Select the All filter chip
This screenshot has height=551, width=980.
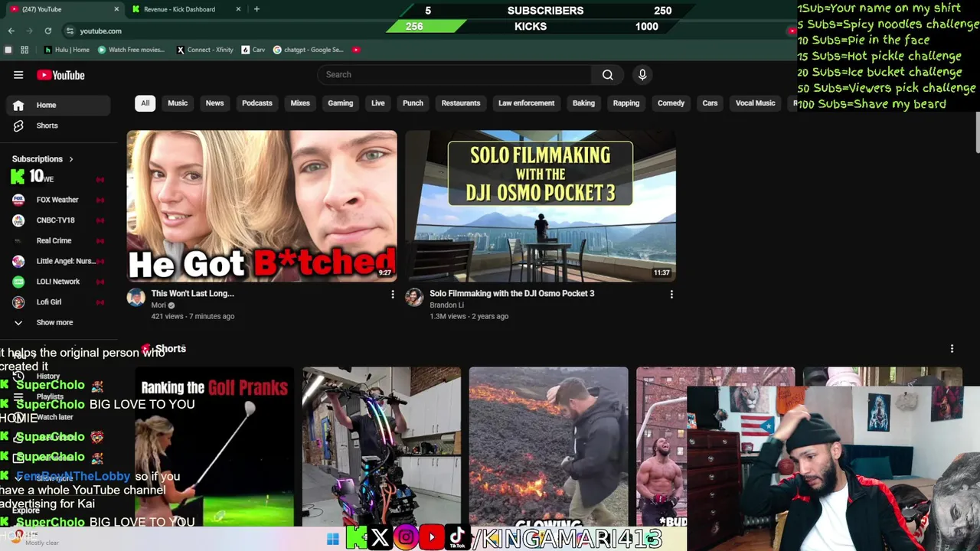click(x=145, y=103)
